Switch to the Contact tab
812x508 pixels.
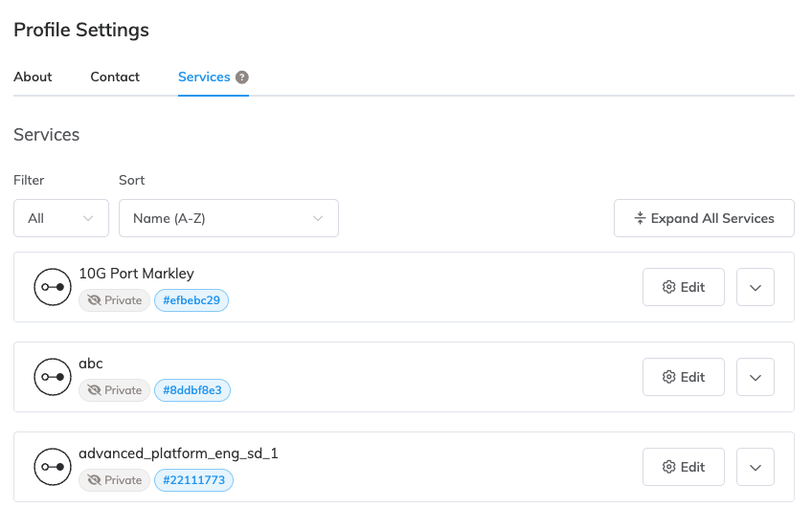(x=115, y=77)
